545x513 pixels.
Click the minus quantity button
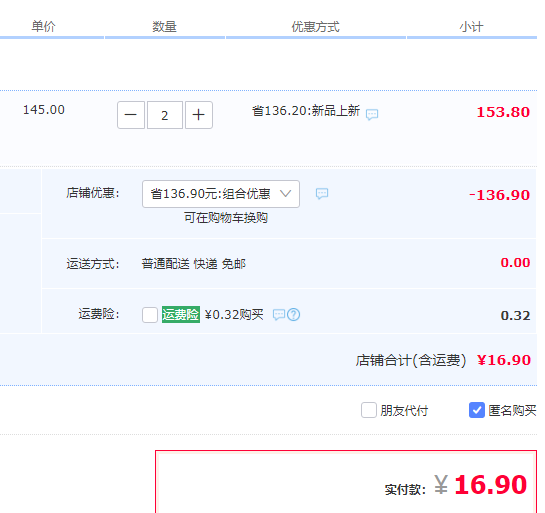[131, 115]
